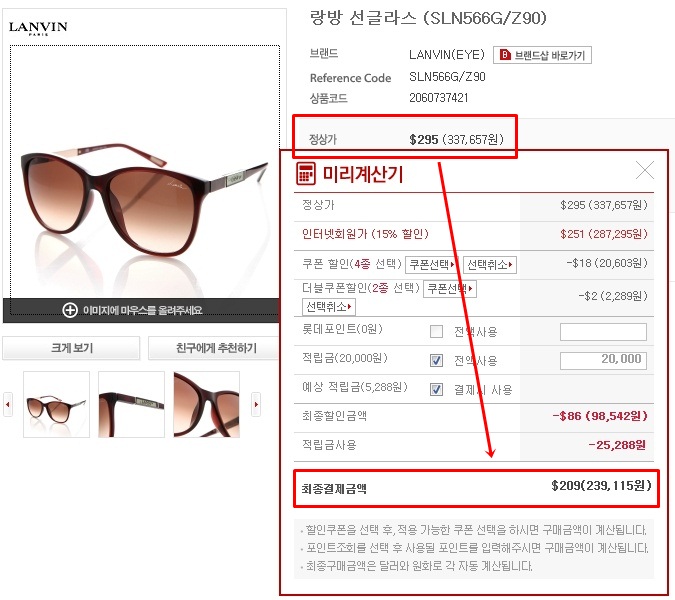Toggle 예상 적립금 결제시 사용 checkbox
The width and height of the screenshot is (675, 600).
tap(436, 390)
